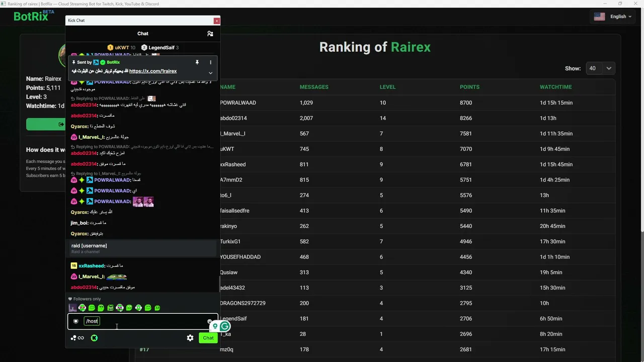The height and width of the screenshot is (362, 644).
Task: Click the chat list scrollbar
Action: [219, 284]
